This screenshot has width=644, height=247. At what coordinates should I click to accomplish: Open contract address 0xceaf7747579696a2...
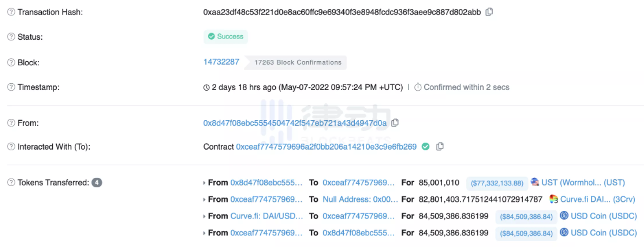[326, 147]
